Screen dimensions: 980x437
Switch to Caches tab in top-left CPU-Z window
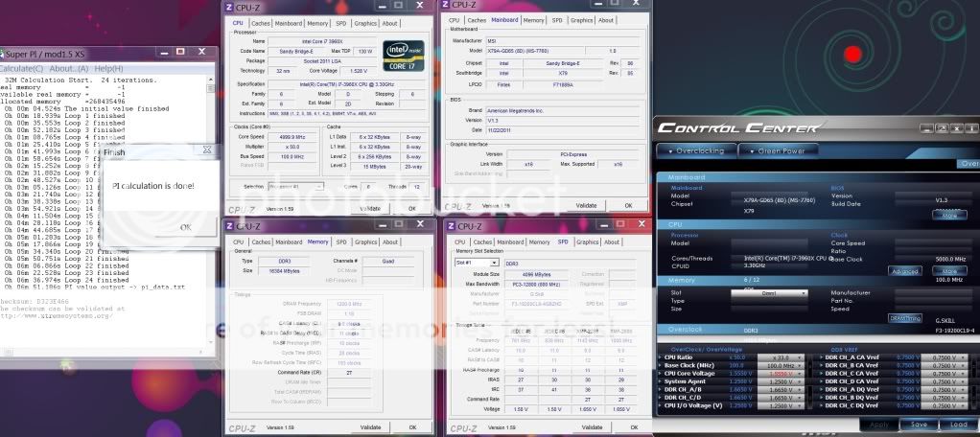[261, 21]
